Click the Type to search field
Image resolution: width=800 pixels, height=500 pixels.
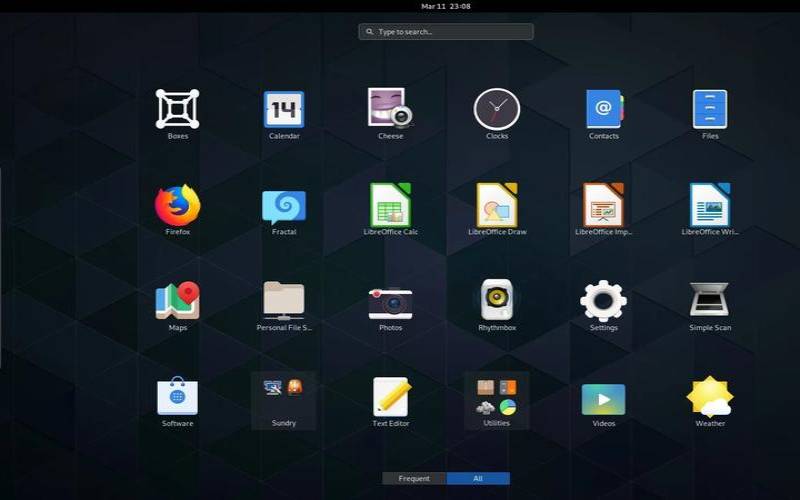coord(446,32)
